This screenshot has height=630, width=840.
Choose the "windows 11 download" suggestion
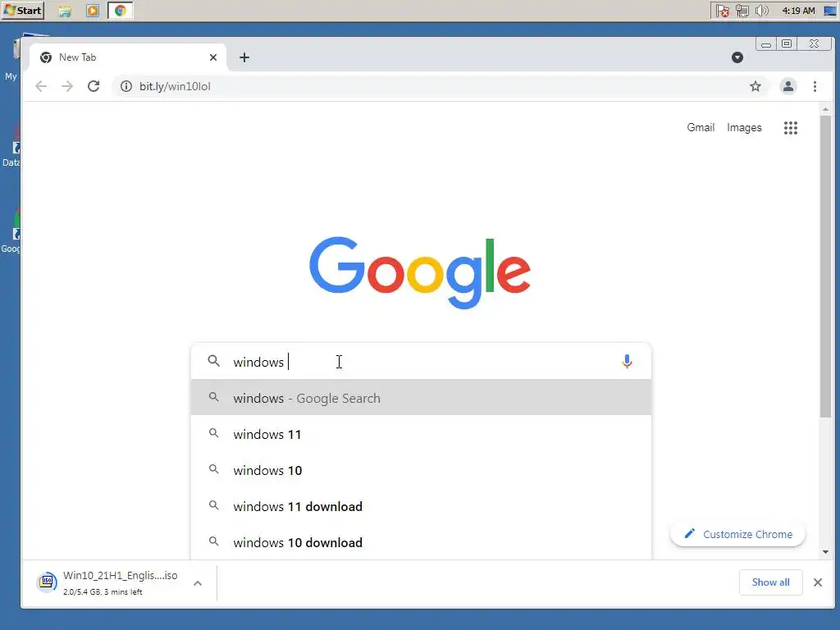pyautogui.click(x=421, y=506)
